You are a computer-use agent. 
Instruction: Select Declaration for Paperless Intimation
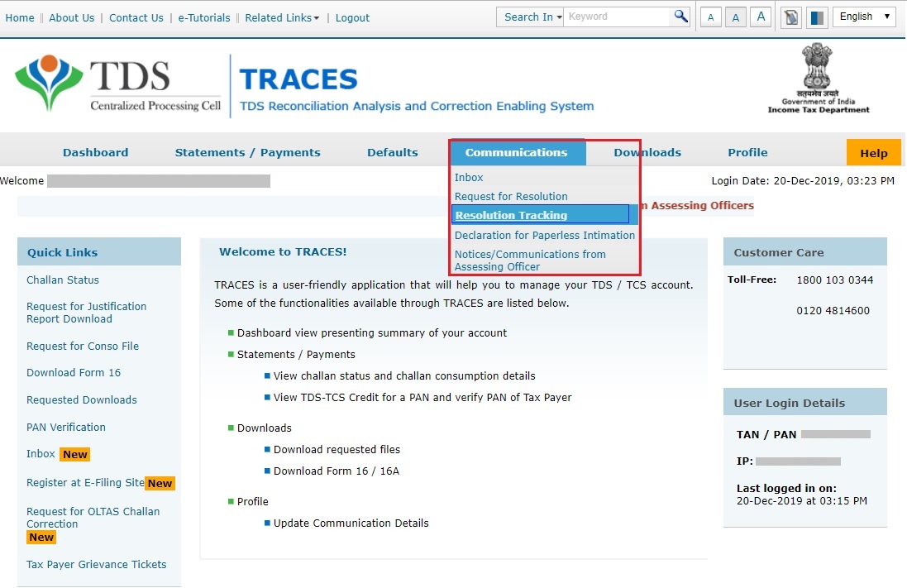coord(544,235)
